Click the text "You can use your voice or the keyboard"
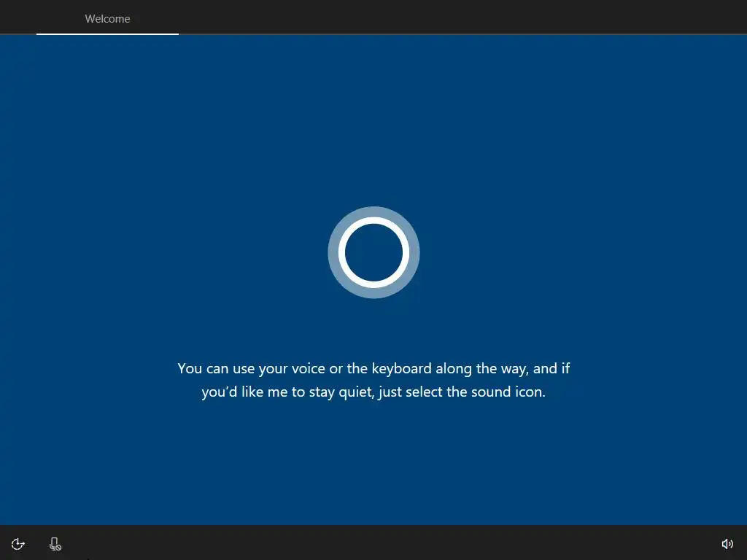Image resolution: width=747 pixels, height=560 pixels. [x=304, y=368]
